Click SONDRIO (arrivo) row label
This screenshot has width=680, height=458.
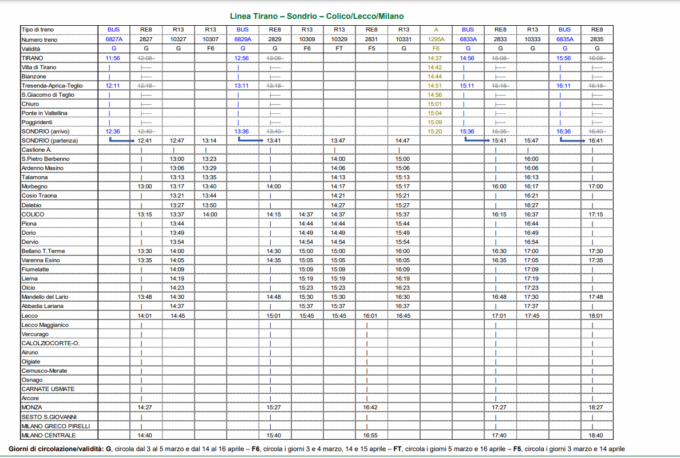[45, 131]
